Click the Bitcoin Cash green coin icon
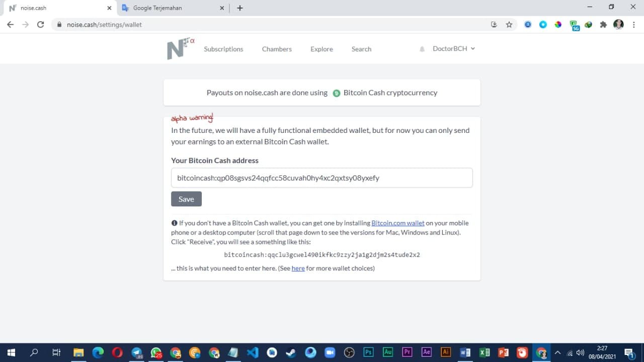This screenshot has width=644, height=362. (x=337, y=93)
